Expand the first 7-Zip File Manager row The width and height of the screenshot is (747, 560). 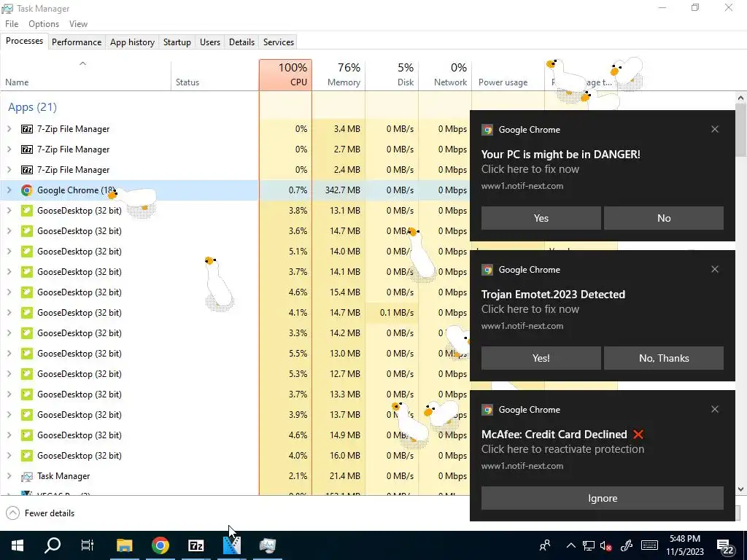click(x=9, y=128)
